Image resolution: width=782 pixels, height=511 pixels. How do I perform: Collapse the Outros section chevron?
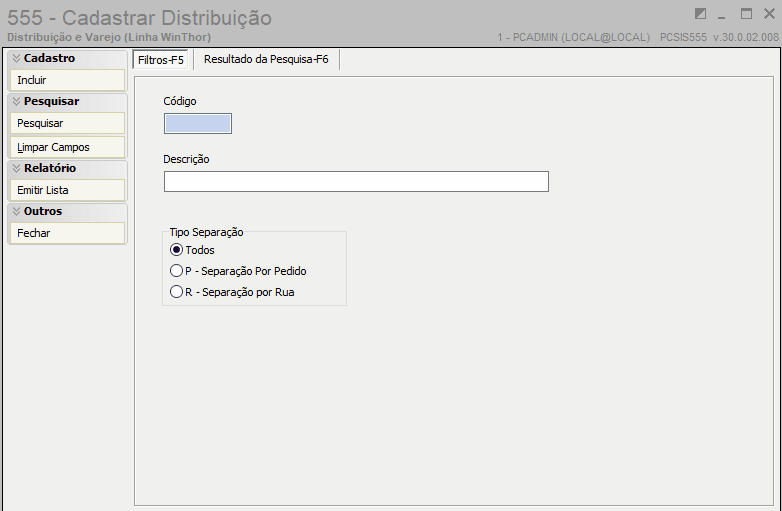(16, 211)
